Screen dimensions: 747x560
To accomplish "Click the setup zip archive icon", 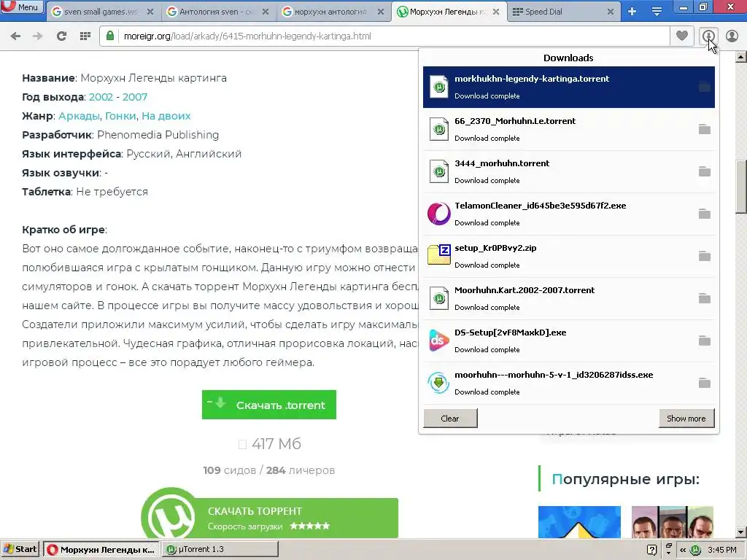I will coord(438,254).
